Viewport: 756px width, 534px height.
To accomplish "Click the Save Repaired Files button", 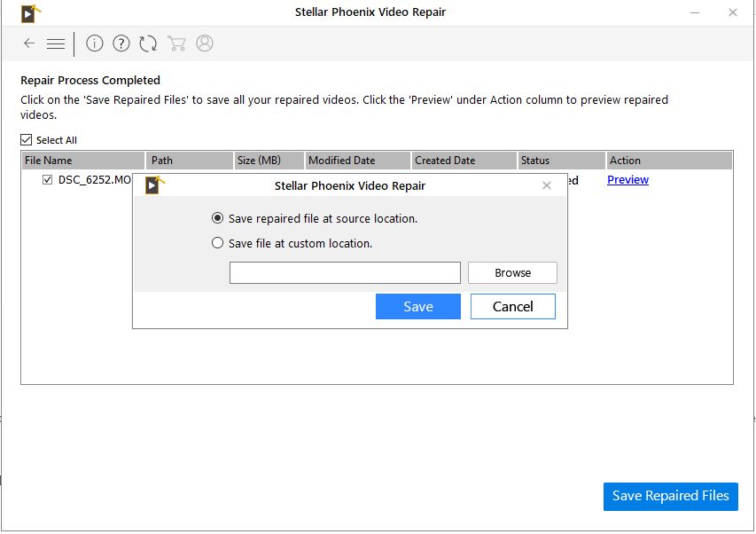I will (x=670, y=497).
